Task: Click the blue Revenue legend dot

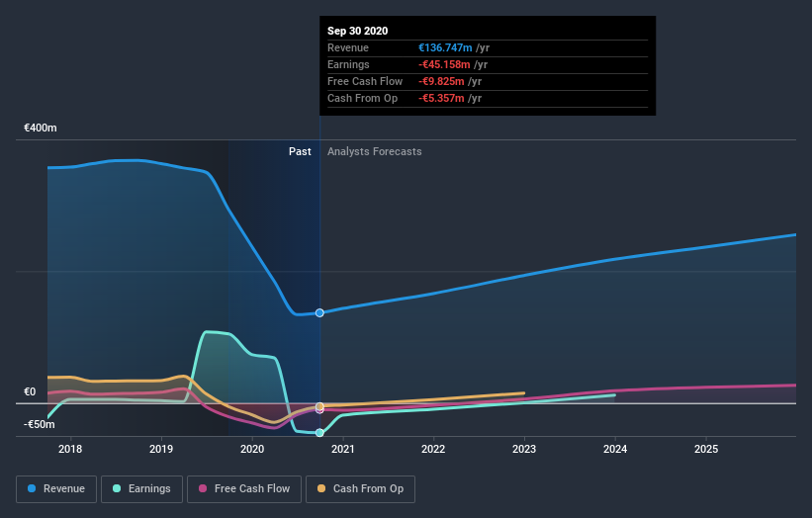Action: [32, 488]
